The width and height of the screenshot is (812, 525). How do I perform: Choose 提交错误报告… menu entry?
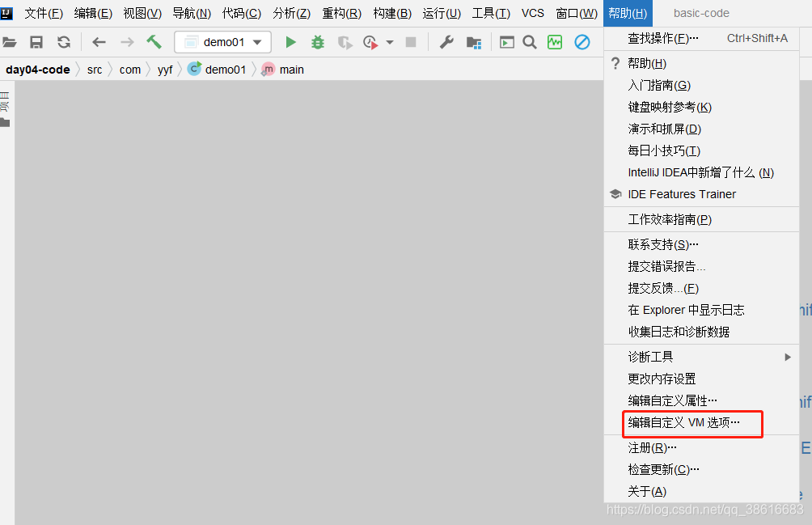701,266
